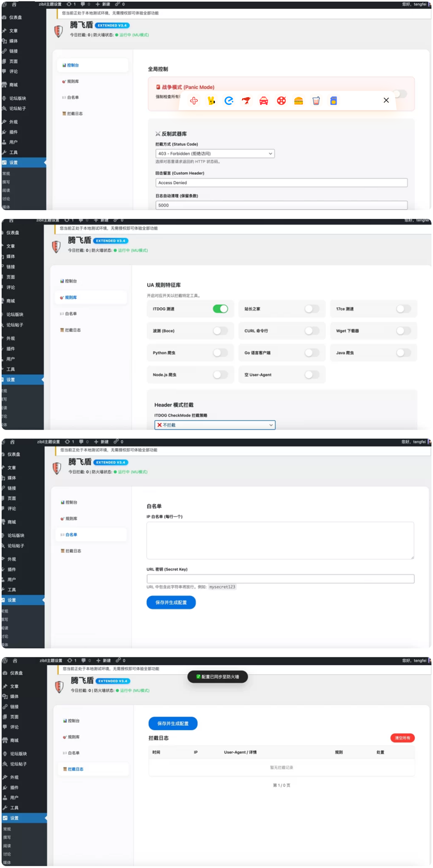The height and width of the screenshot is (868, 433).
Task: Select the highlighted 白名单 tab
Action: click(x=71, y=535)
